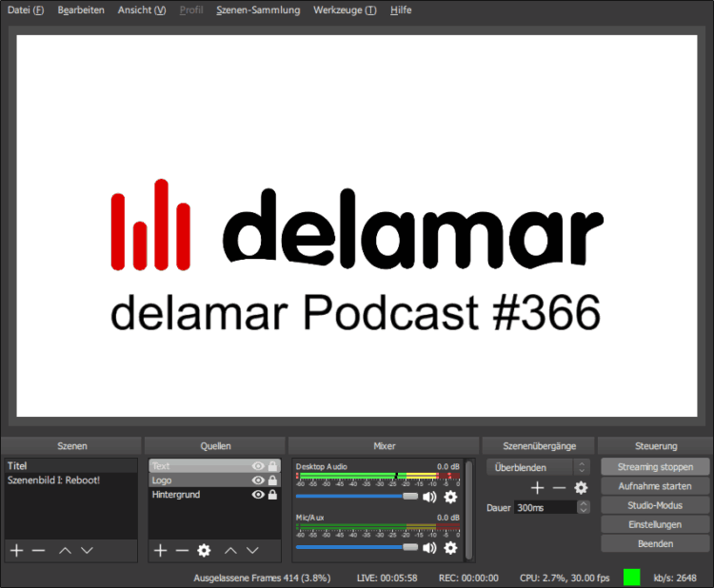Add a new source with the plus icon
The height and width of the screenshot is (588, 714).
pos(160,551)
